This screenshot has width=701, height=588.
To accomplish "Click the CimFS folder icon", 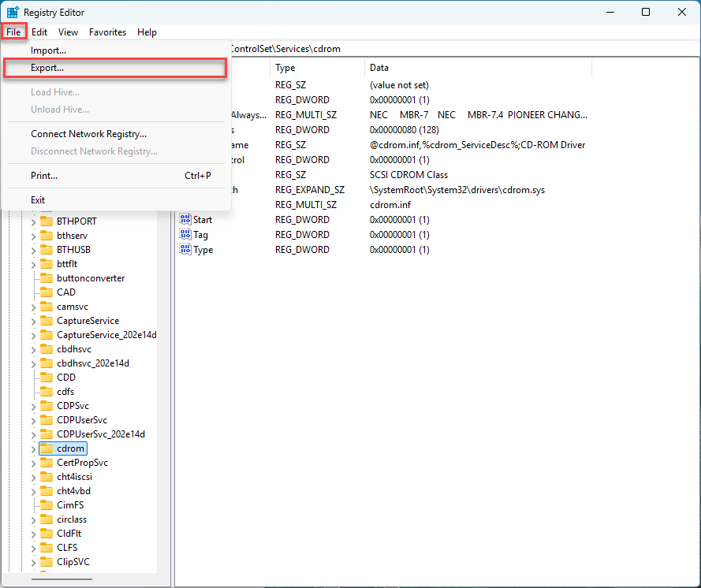I will (x=47, y=505).
